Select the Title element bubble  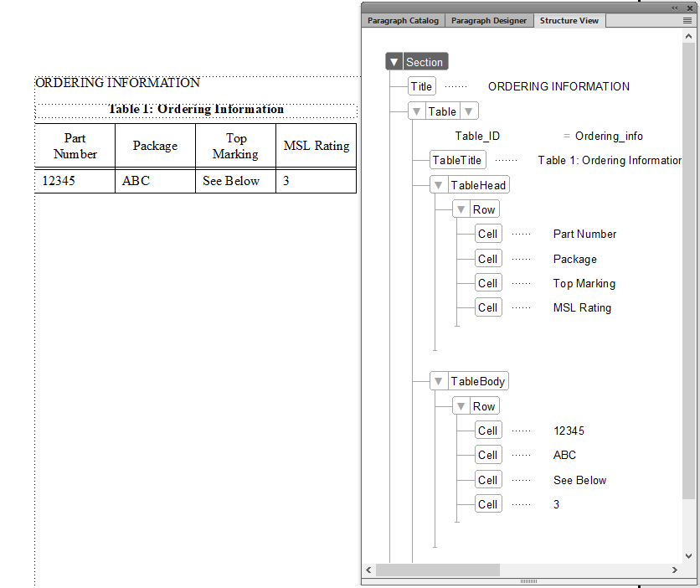tap(421, 86)
